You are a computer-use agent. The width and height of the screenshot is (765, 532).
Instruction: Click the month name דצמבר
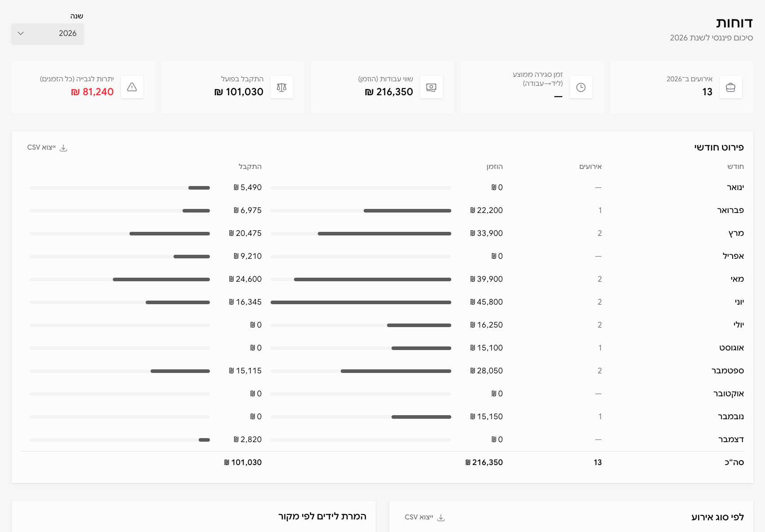[x=731, y=439]
